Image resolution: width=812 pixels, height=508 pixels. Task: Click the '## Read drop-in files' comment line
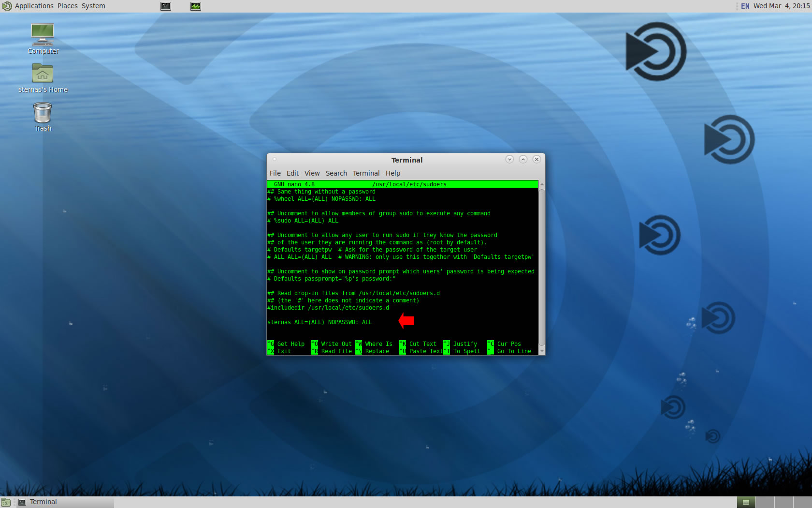pos(354,293)
